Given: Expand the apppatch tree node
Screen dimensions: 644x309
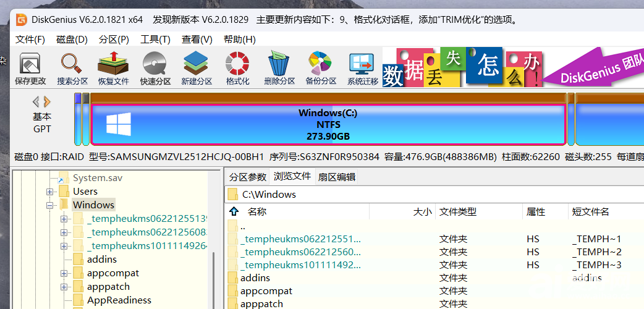Looking at the screenshot, I should pyautogui.click(x=64, y=286).
